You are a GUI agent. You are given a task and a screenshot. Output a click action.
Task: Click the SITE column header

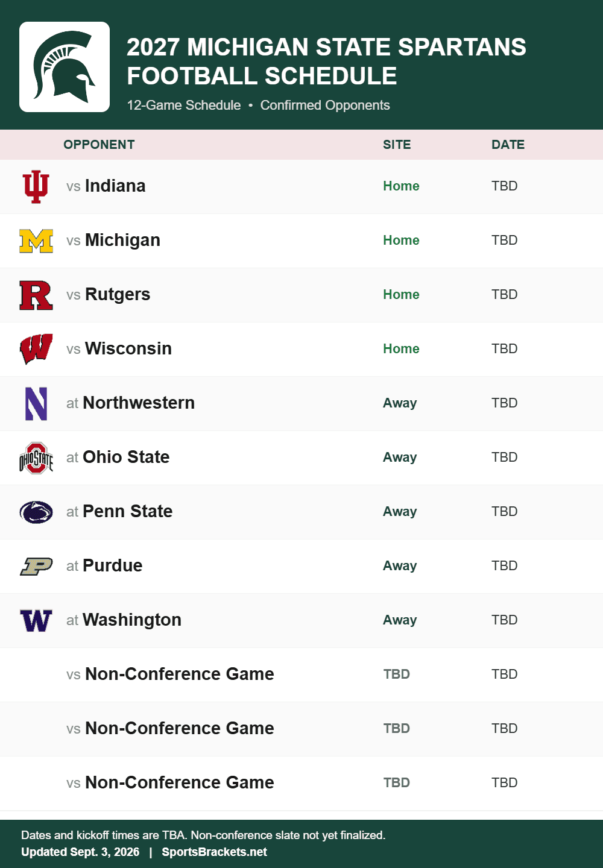pos(397,145)
